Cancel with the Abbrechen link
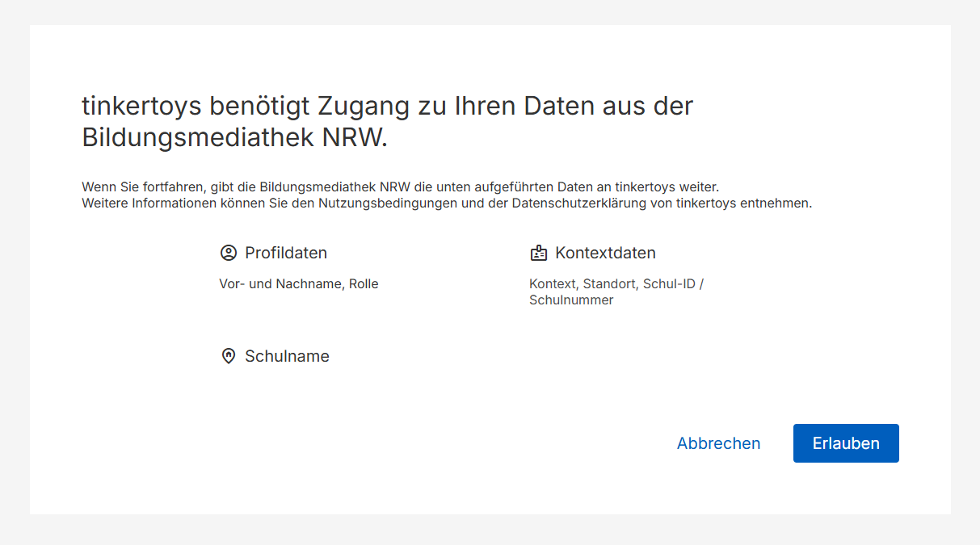Viewport: 980px width, 545px height. pyautogui.click(x=718, y=443)
